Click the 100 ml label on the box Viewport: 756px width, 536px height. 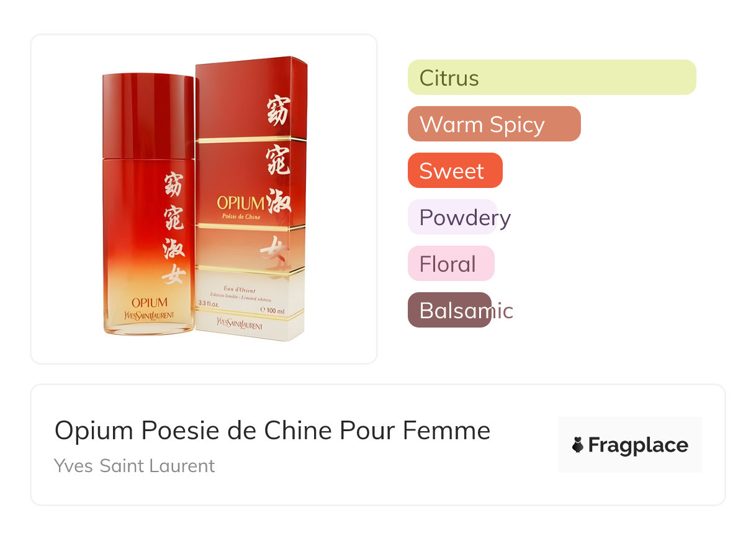point(272,310)
